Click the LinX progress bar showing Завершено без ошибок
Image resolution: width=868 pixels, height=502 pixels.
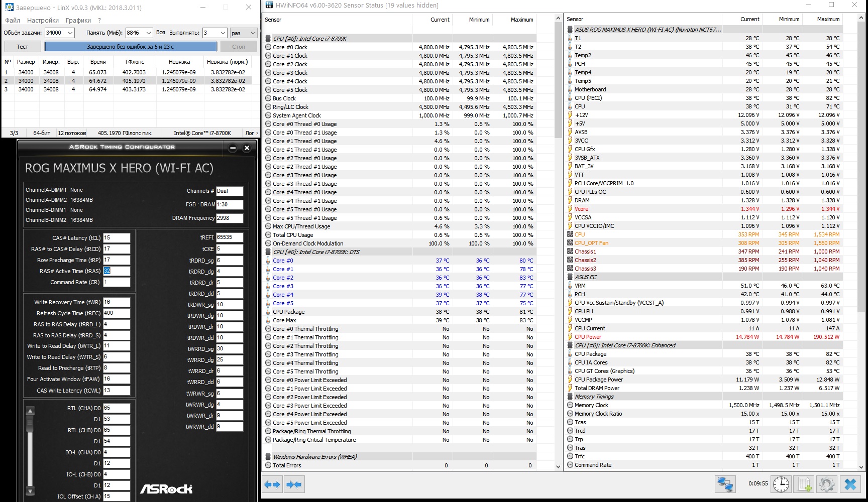click(x=131, y=47)
